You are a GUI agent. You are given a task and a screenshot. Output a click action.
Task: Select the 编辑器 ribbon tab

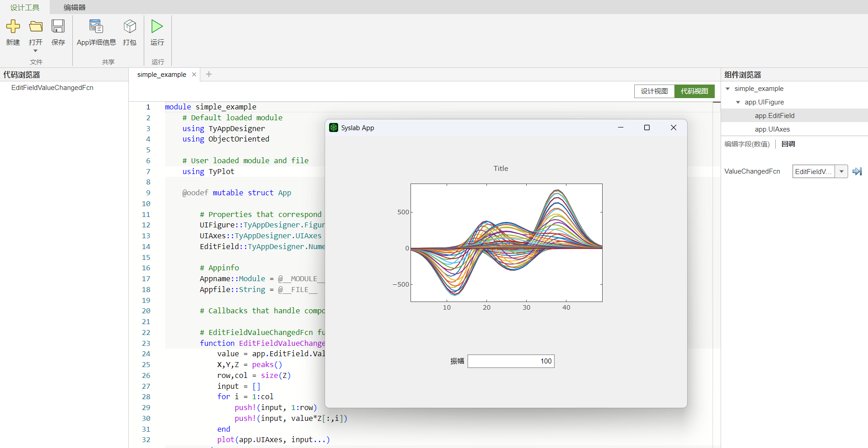tap(75, 7)
